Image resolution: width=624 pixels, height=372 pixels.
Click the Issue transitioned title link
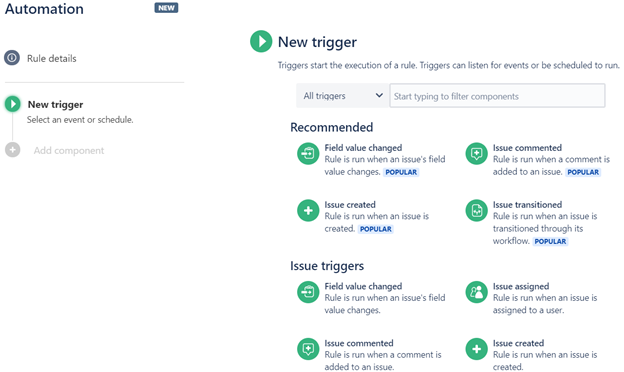click(527, 205)
